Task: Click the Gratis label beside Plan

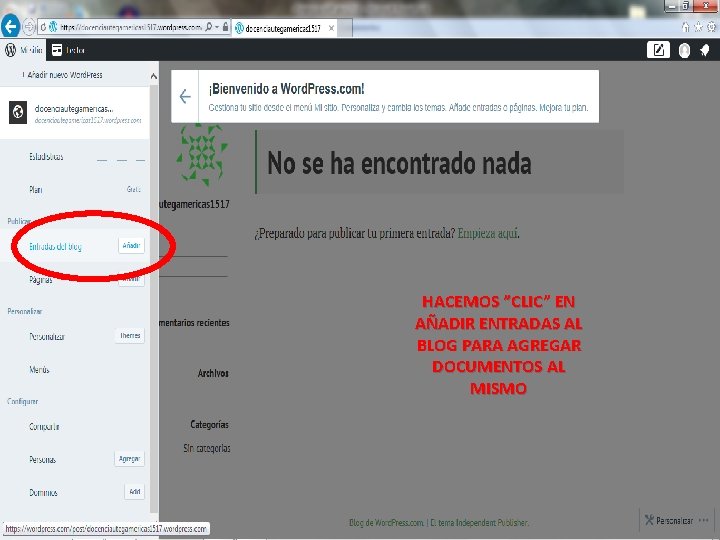Action: (134, 189)
